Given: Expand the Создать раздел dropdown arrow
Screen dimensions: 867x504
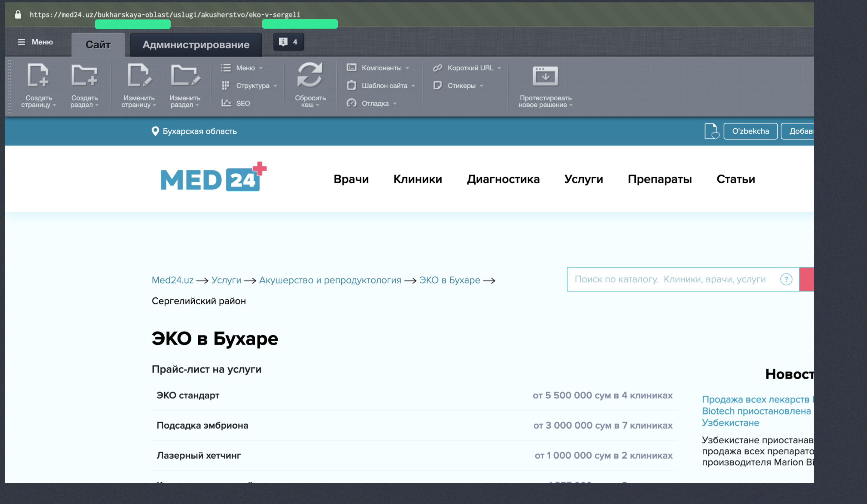Looking at the screenshot, I should (97, 105).
